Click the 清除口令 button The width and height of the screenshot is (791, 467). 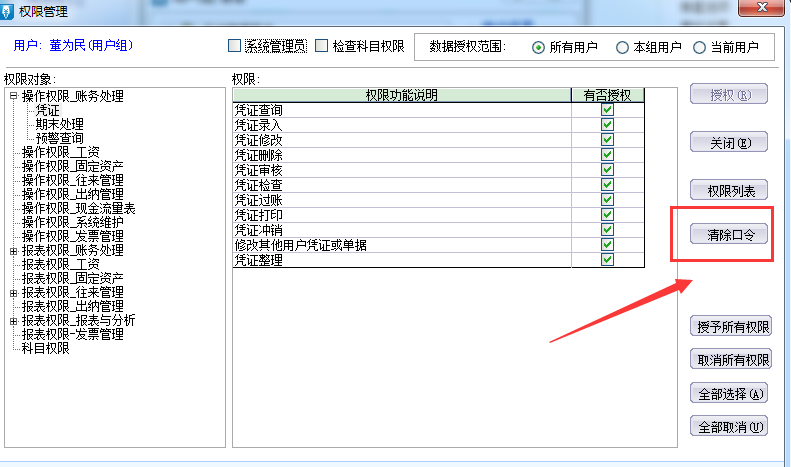coord(729,234)
